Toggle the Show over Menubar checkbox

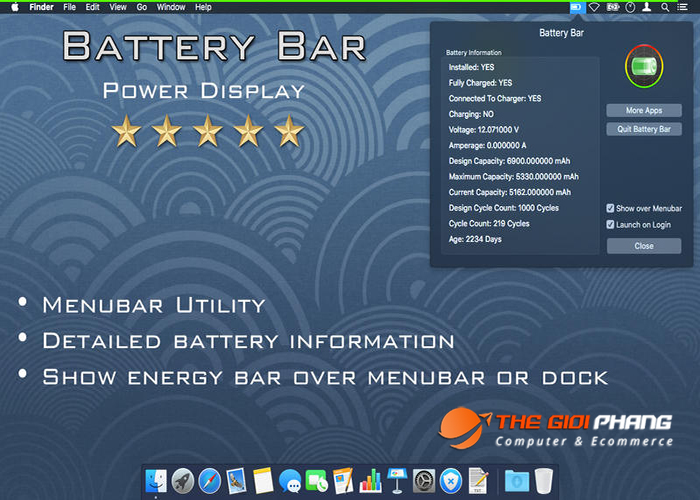[610, 208]
